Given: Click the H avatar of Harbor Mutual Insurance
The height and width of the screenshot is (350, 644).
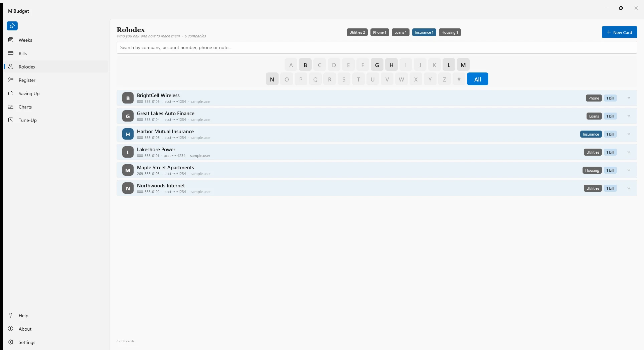Looking at the screenshot, I should click(x=128, y=134).
